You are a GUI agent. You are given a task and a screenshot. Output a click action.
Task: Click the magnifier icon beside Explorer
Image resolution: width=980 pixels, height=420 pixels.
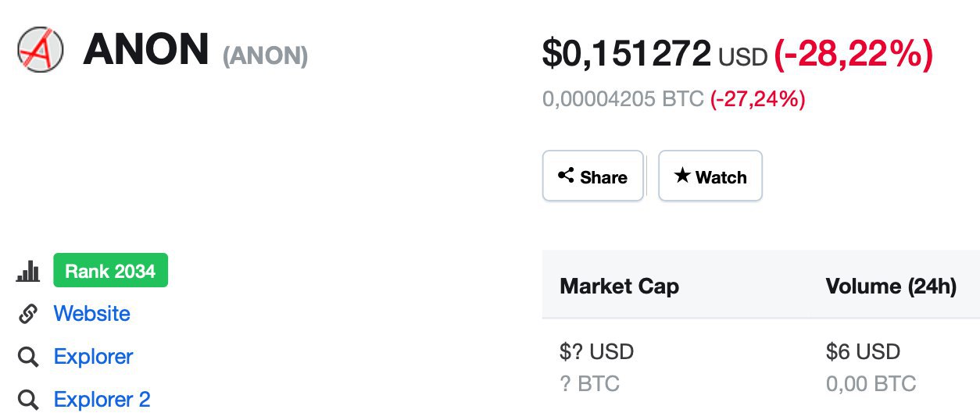[28, 358]
